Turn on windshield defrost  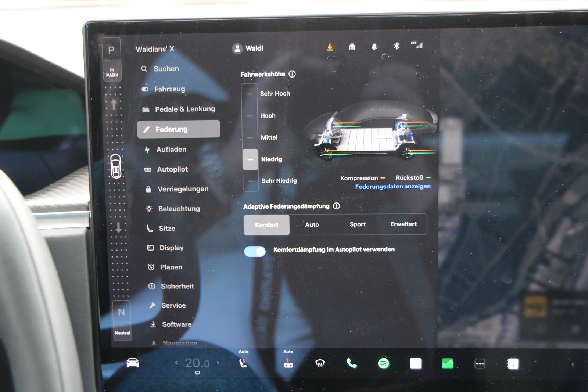[320, 364]
